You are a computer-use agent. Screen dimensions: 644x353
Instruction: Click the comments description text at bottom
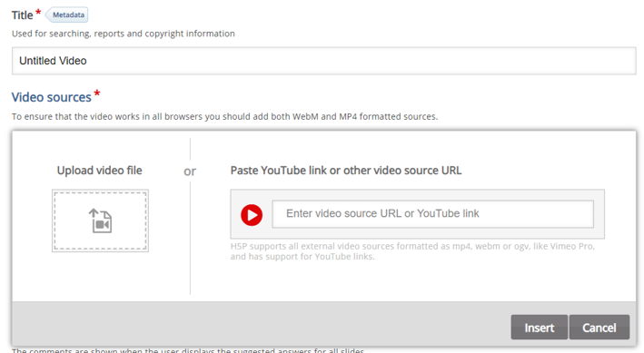coord(188,350)
